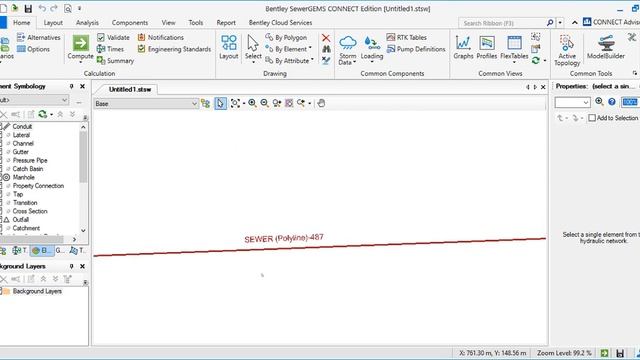Close the Background Layers panel
Screen dimensions: 640x360
[x=82, y=266]
